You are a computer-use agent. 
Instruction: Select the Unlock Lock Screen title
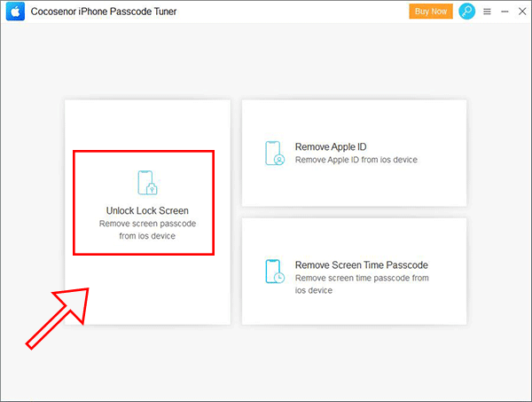pos(147,210)
